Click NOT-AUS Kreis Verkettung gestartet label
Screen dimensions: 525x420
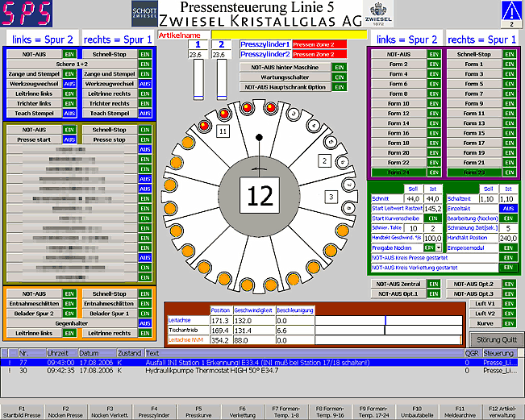click(x=434, y=268)
